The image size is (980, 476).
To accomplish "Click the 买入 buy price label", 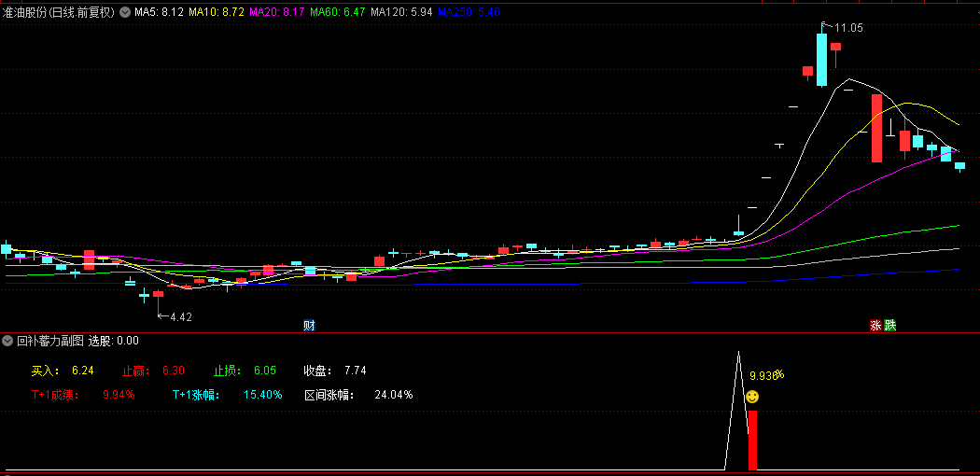I will pyautogui.click(x=44, y=371).
